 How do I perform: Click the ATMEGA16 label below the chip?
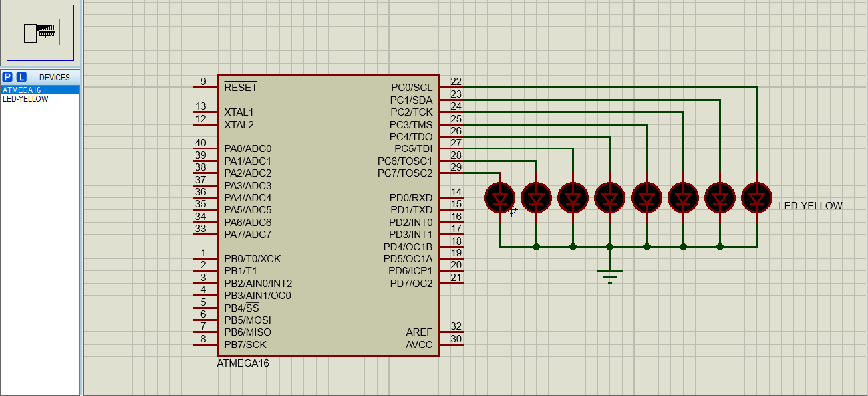(x=243, y=363)
